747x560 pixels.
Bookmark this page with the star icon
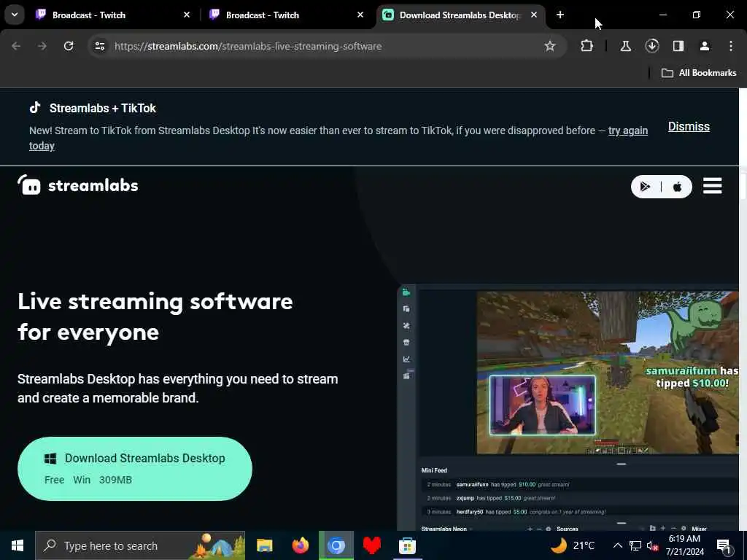point(550,46)
